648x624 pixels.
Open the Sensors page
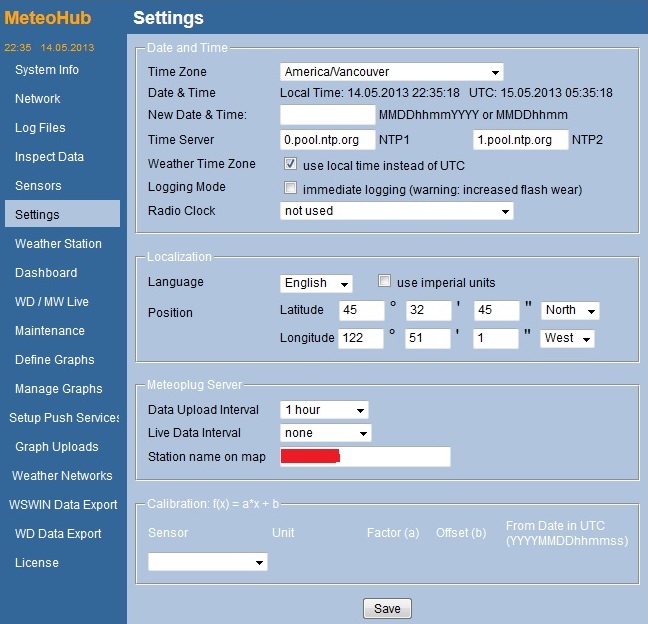pos(38,186)
